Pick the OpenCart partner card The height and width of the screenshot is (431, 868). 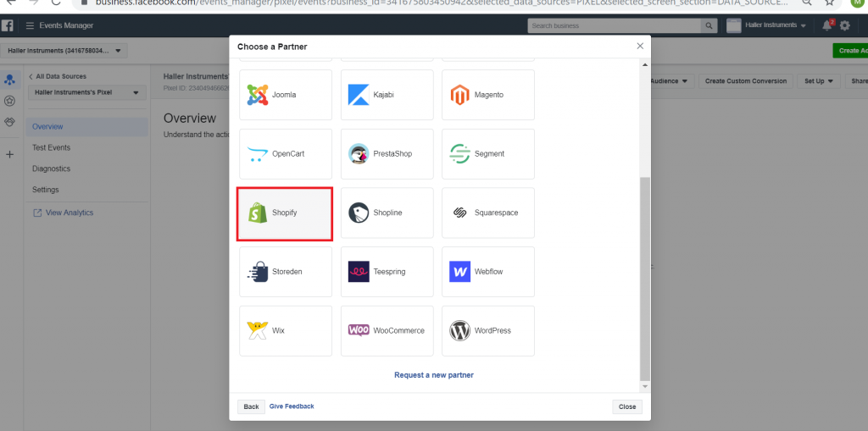click(286, 154)
